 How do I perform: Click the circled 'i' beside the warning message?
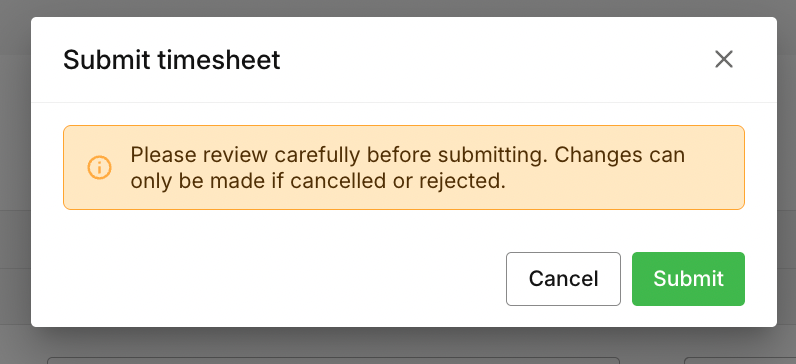click(x=100, y=167)
